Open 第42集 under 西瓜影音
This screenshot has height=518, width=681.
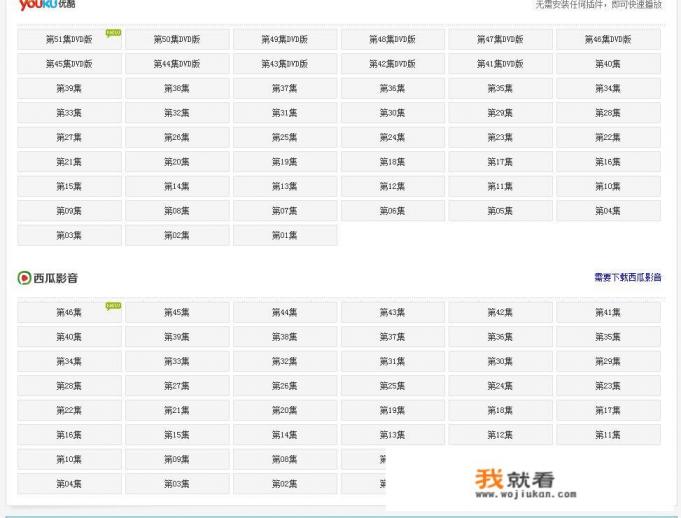tap(500, 313)
